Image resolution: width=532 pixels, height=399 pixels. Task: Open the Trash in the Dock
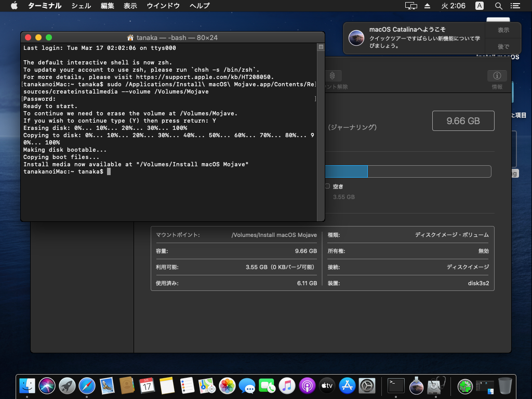tap(505, 386)
